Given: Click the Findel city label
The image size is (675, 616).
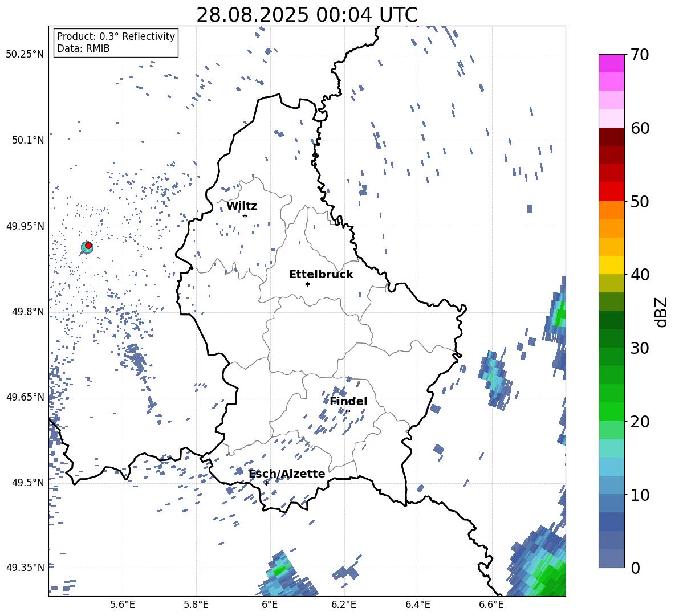Looking at the screenshot, I should coord(348,401).
